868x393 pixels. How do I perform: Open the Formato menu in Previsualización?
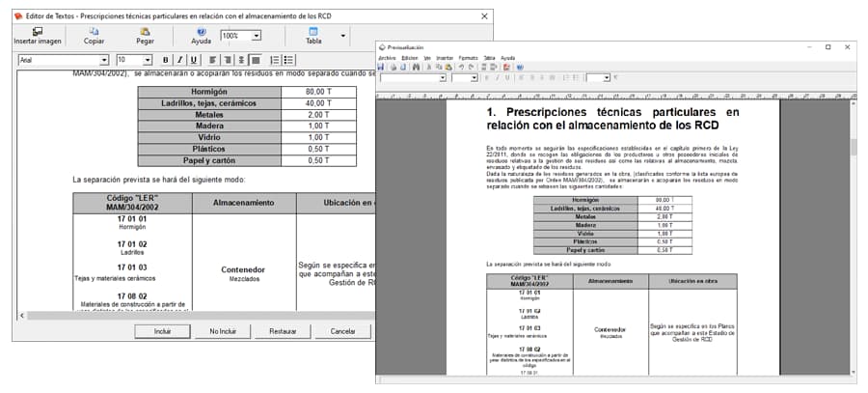click(x=469, y=58)
